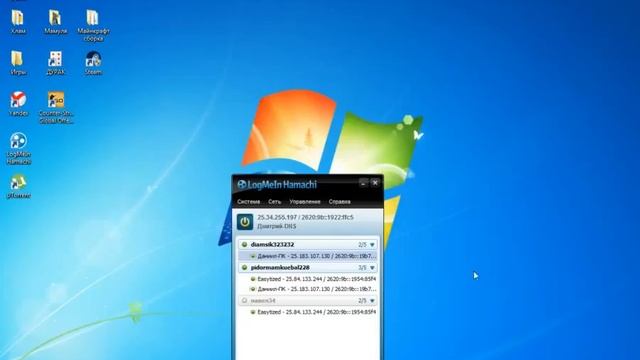Click the client name below the IP address
Screen dimensions: 640x360
277,226
